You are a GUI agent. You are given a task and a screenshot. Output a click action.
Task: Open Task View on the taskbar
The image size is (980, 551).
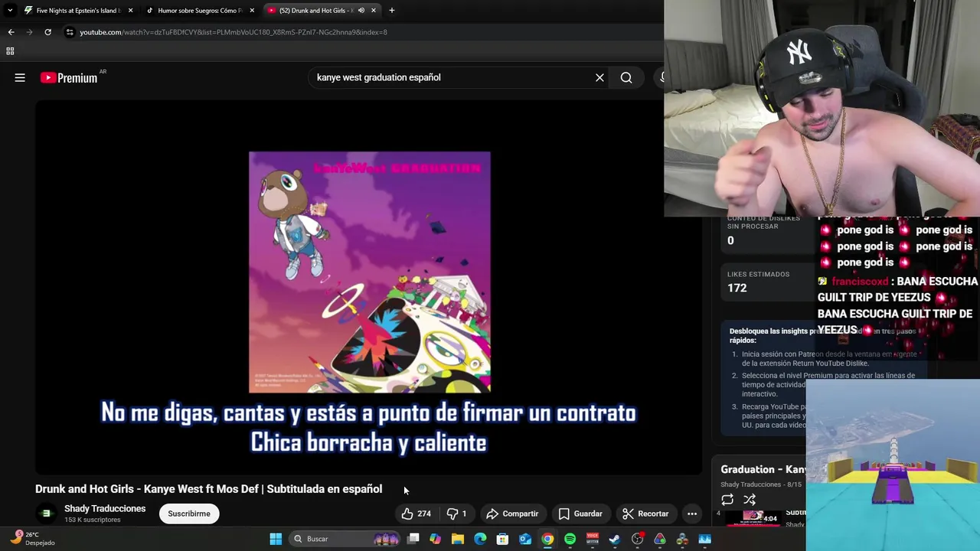(413, 539)
